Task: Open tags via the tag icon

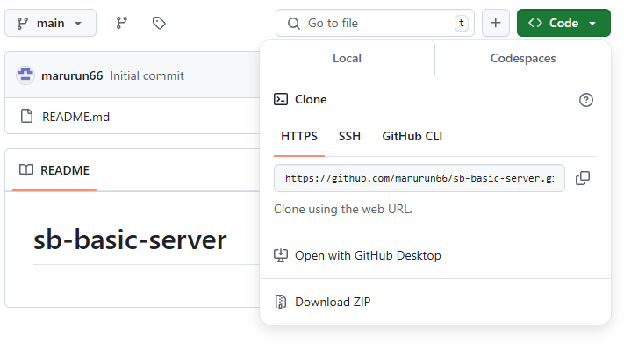Action: [159, 23]
